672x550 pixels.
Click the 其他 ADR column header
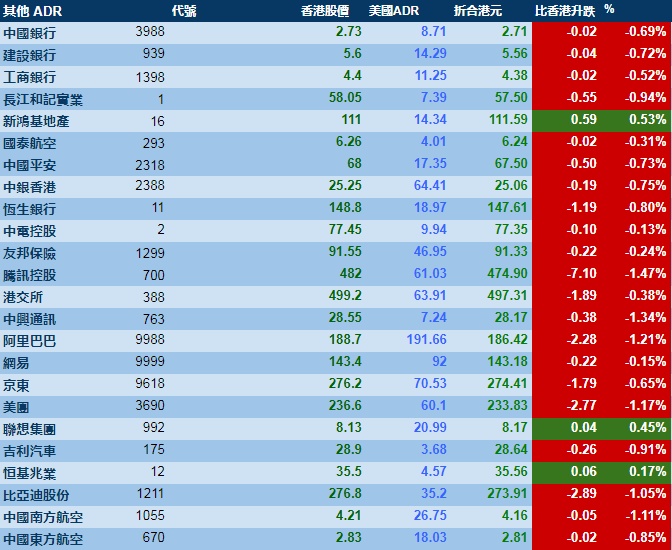click(x=33, y=11)
